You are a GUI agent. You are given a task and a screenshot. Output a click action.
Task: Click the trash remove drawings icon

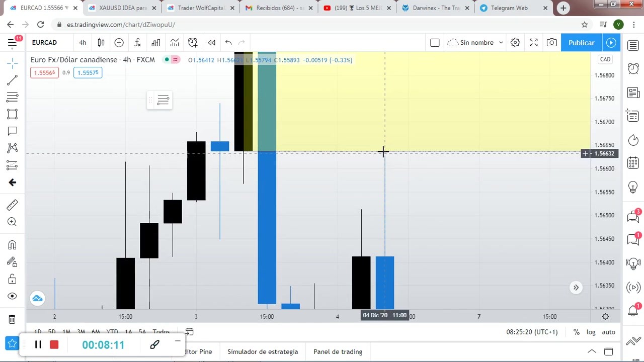[x=12, y=319]
